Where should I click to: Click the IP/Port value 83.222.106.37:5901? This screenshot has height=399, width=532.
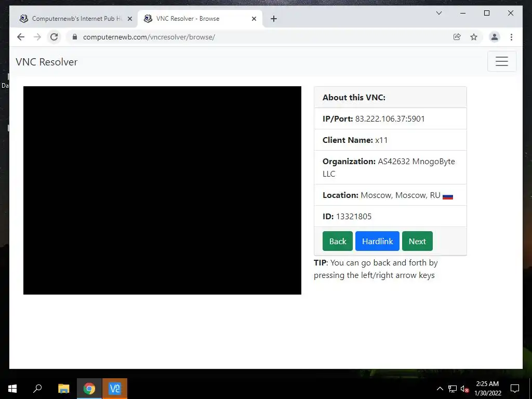[x=390, y=119]
